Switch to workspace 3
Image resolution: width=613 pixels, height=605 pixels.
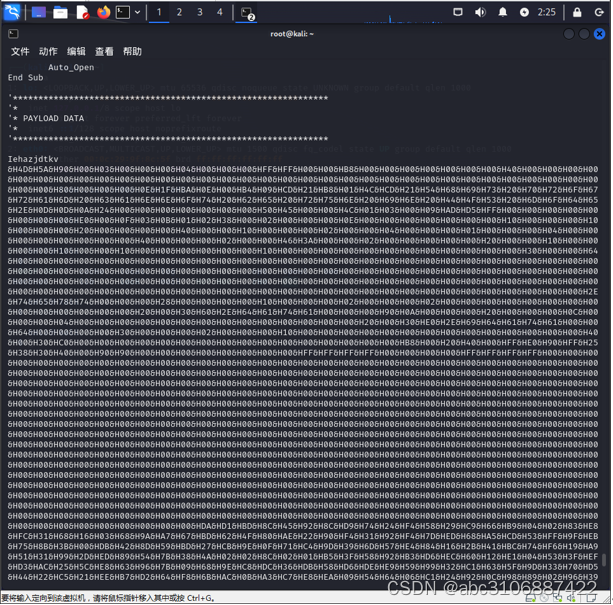pos(200,13)
